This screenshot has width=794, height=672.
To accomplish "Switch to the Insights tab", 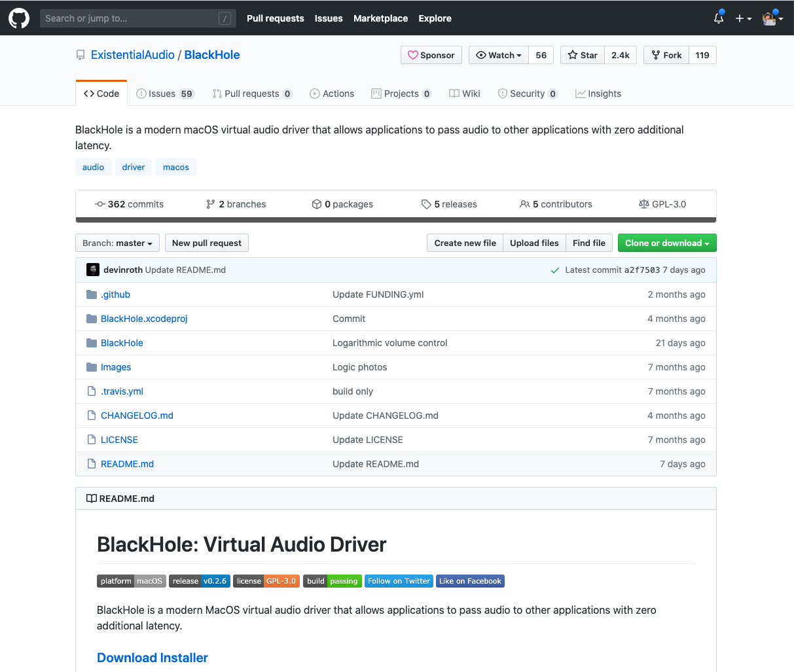I will coord(598,94).
